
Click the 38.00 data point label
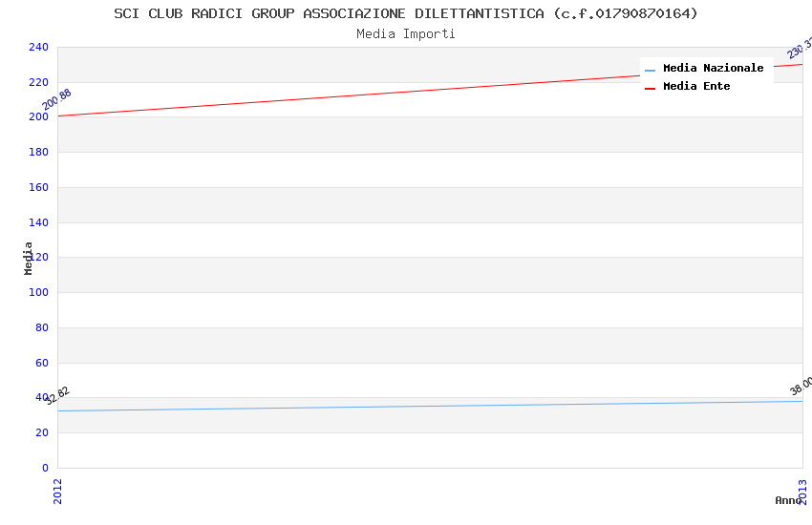click(x=801, y=387)
